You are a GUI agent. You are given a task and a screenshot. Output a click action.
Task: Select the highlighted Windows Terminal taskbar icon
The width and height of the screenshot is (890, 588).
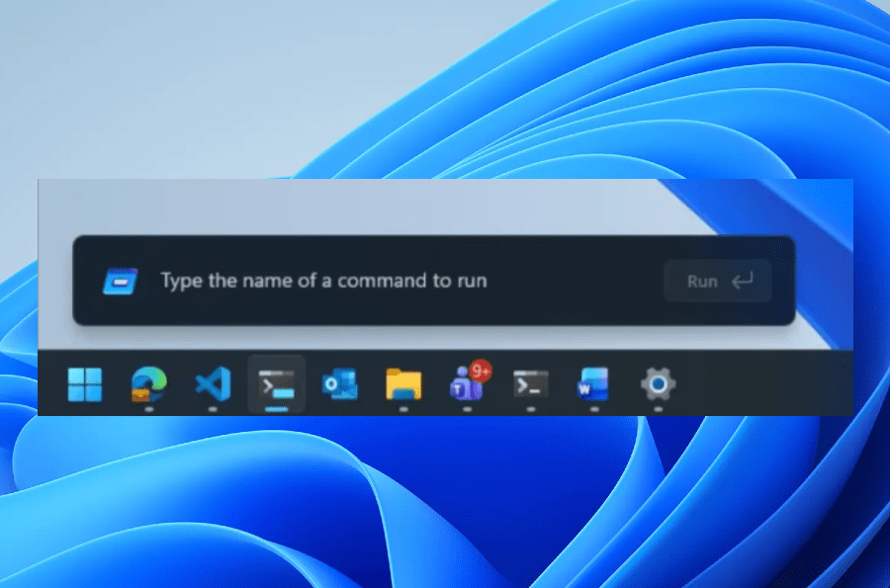click(277, 384)
